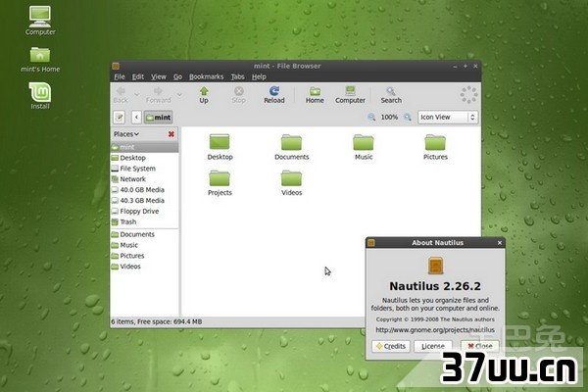Open gnome.org nautilus project link

coord(435,329)
